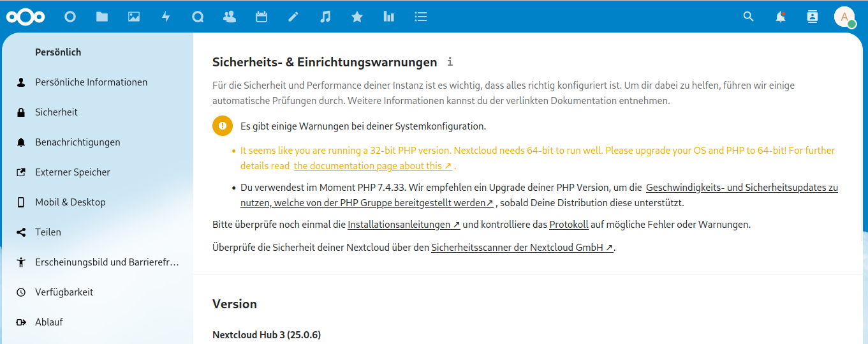Viewport: 868px width, 344px height.
Task: Open the Protokoll link
Action: pyautogui.click(x=569, y=225)
